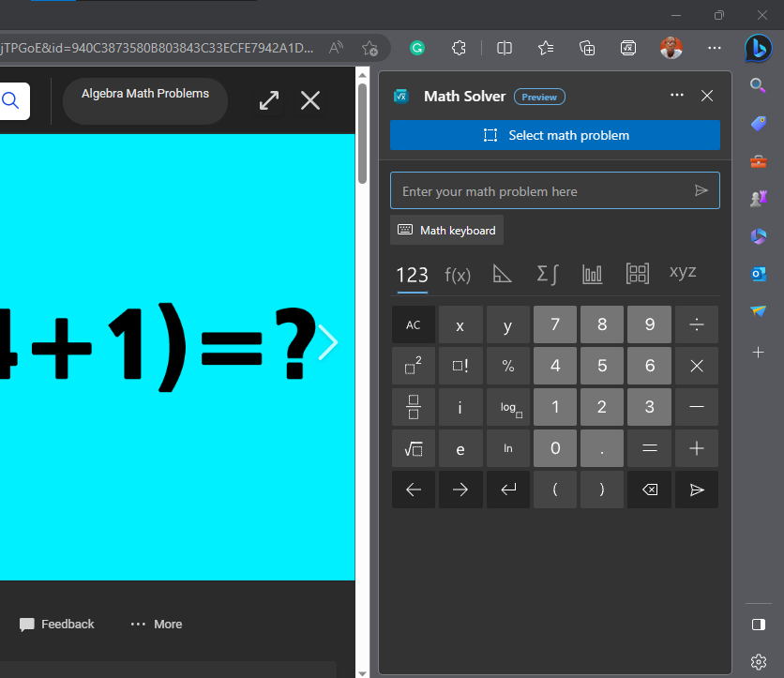The image size is (784, 678).
Task: Open the matrix keyboard section
Action: point(638,274)
